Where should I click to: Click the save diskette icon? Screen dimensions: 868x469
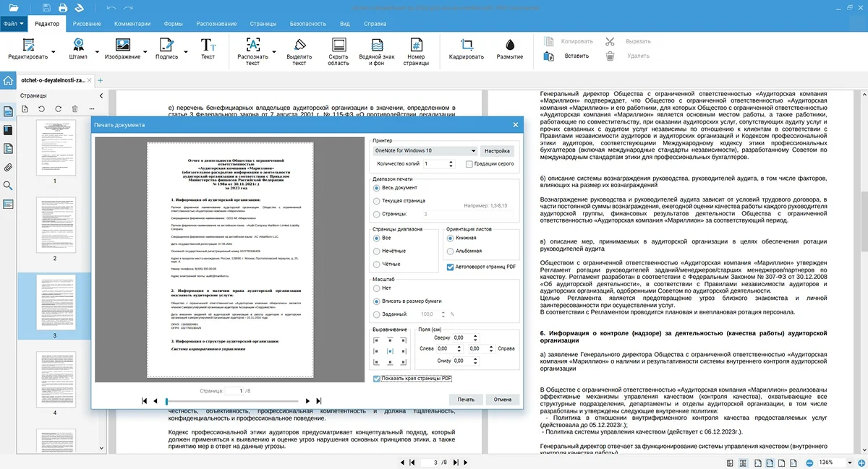point(46,8)
